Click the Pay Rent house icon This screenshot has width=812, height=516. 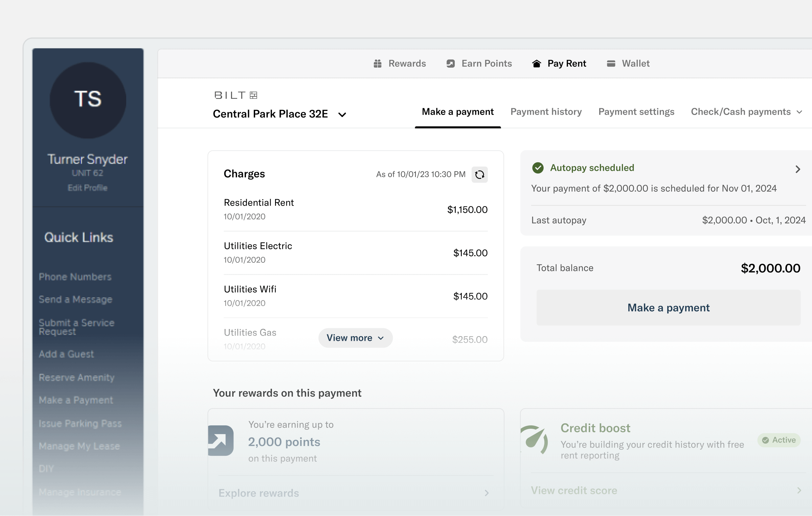(x=537, y=64)
